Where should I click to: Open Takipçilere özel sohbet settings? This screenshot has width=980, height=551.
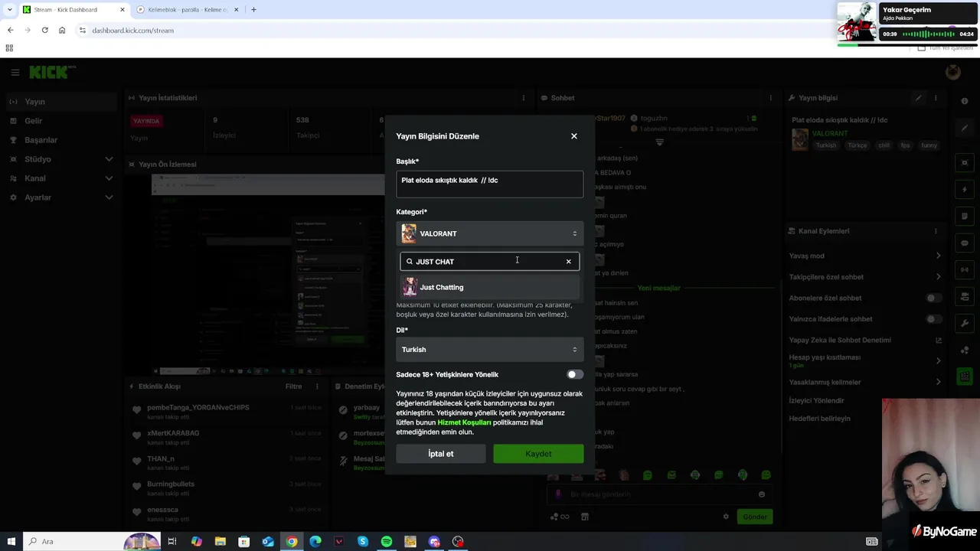coord(866,277)
